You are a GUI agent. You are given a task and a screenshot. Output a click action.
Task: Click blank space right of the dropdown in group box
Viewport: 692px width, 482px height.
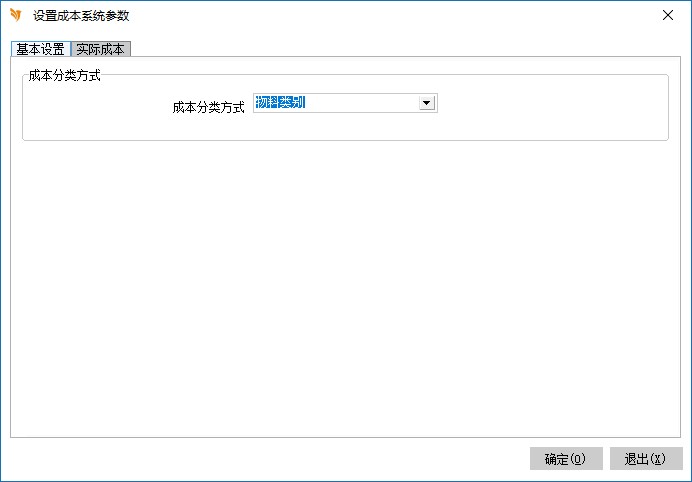(550, 105)
